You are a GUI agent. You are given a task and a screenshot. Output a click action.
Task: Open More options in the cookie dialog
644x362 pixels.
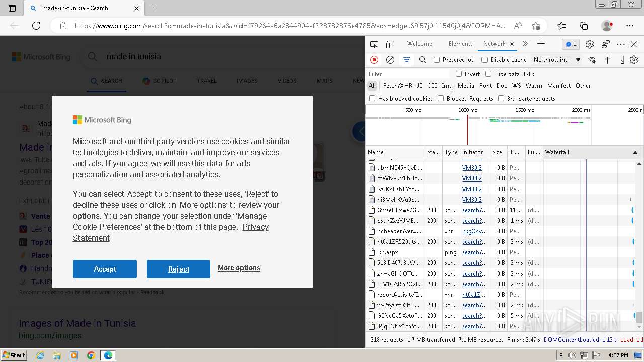point(239,268)
